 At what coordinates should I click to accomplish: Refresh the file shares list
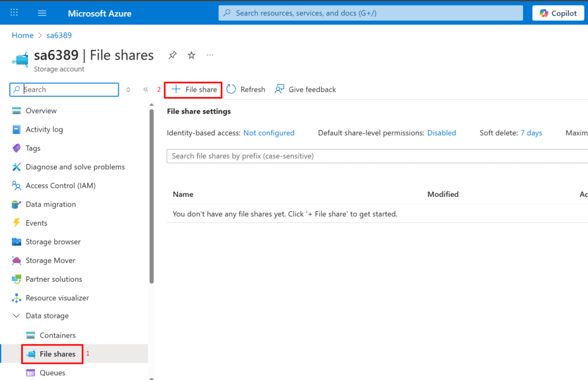(246, 90)
